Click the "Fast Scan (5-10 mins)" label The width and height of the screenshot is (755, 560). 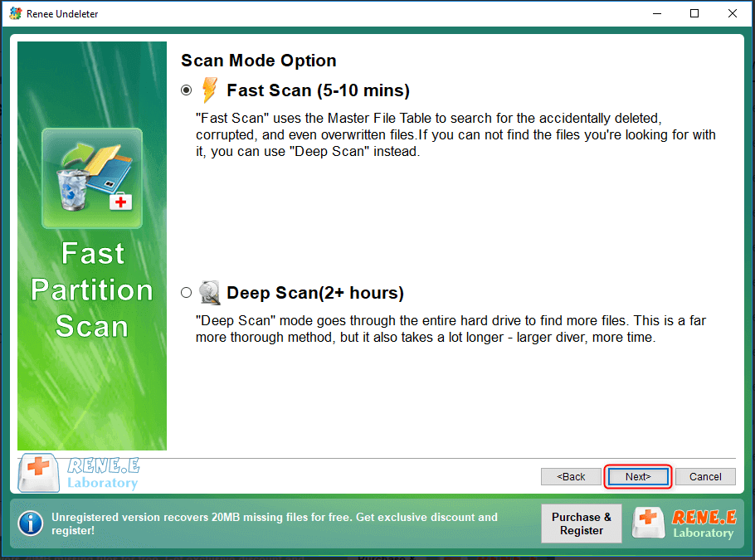tap(318, 90)
